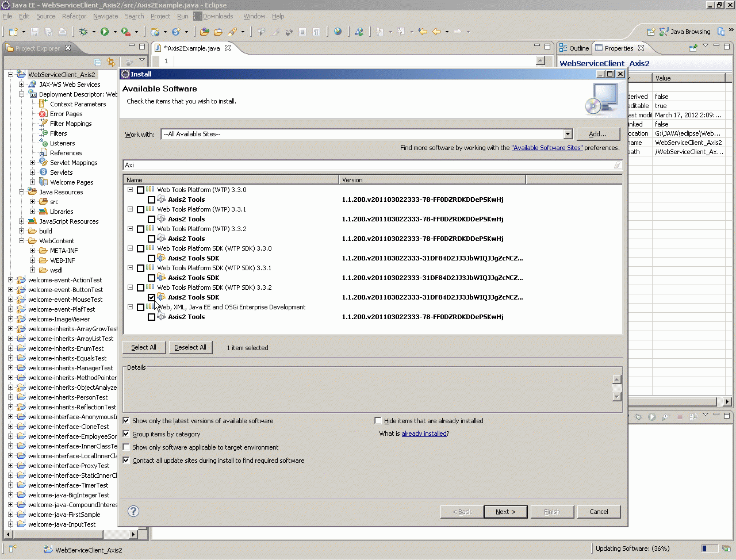Click the New wizard toolbar icon
This screenshot has width=736, height=560.
click(x=13, y=32)
